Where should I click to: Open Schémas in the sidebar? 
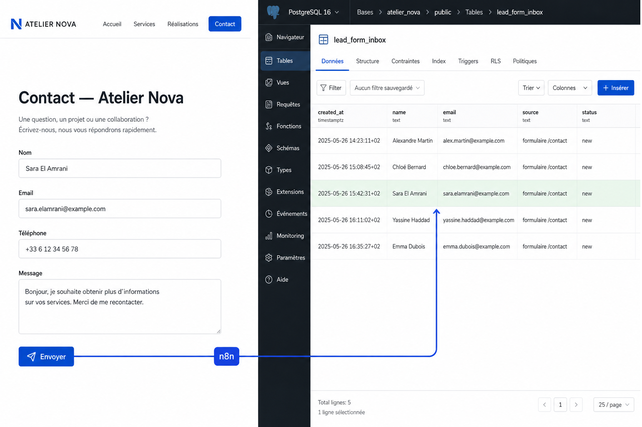(x=285, y=148)
